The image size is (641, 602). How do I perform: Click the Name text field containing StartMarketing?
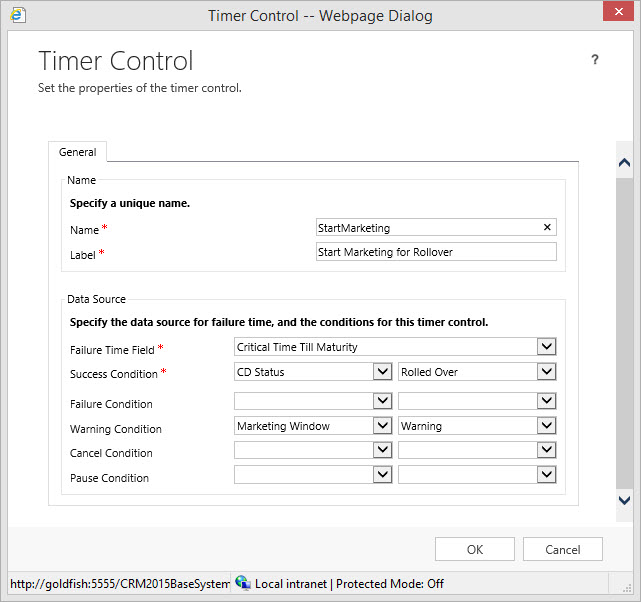pos(427,228)
